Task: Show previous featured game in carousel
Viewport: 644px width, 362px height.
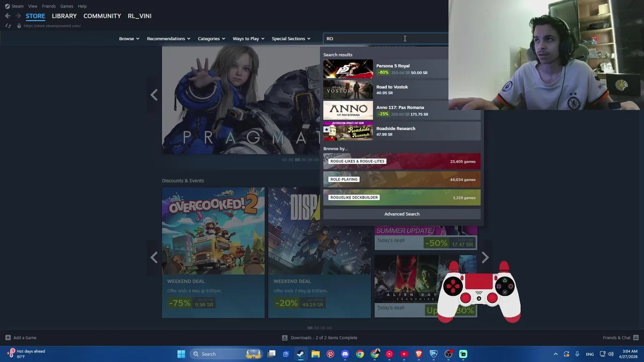Action: (154, 95)
